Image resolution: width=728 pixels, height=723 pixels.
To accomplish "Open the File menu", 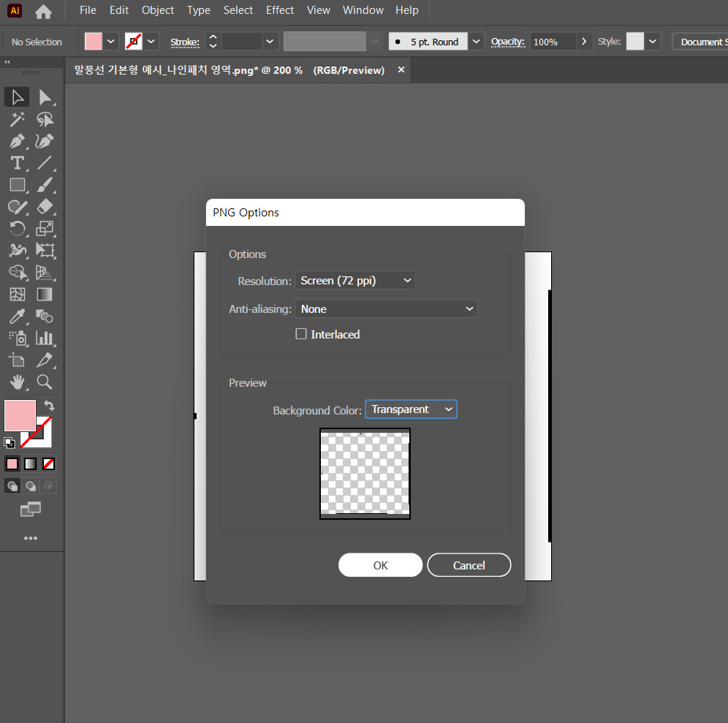I will pos(88,10).
